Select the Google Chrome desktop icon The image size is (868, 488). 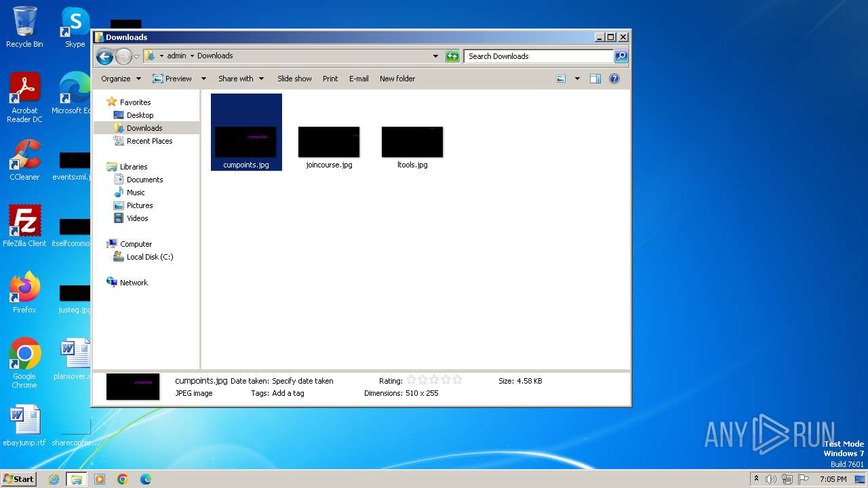[x=24, y=363]
